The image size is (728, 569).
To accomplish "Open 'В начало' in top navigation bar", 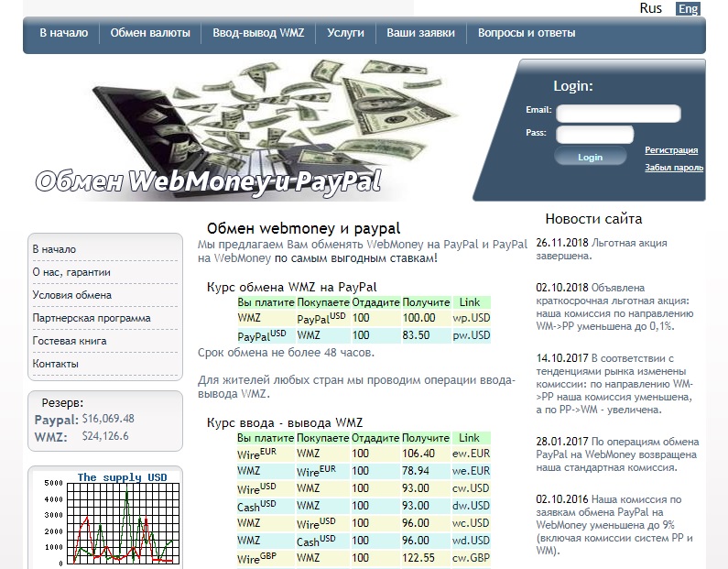I will pos(63,33).
